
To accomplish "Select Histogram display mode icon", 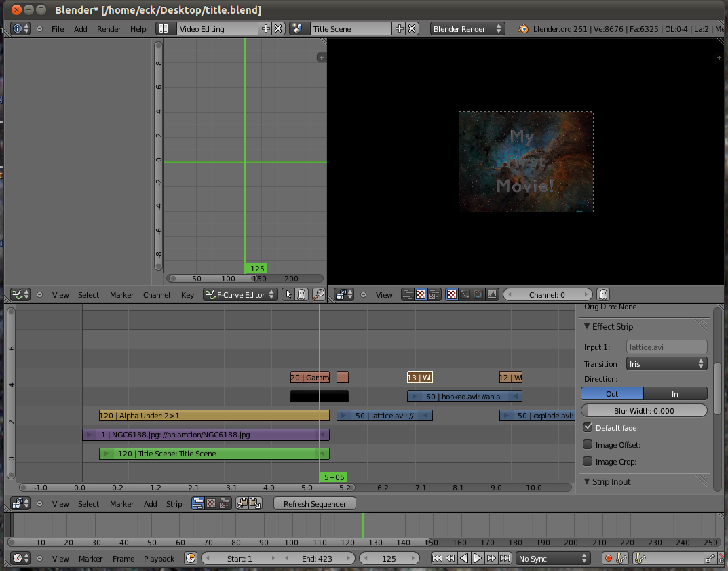I will (x=492, y=294).
